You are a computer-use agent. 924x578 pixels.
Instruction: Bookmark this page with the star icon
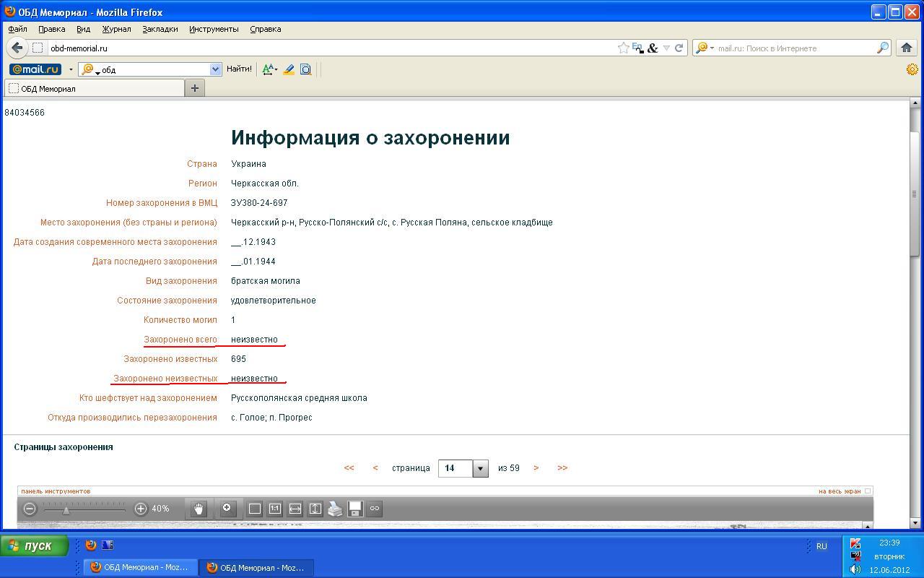click(x=623, y=48)
